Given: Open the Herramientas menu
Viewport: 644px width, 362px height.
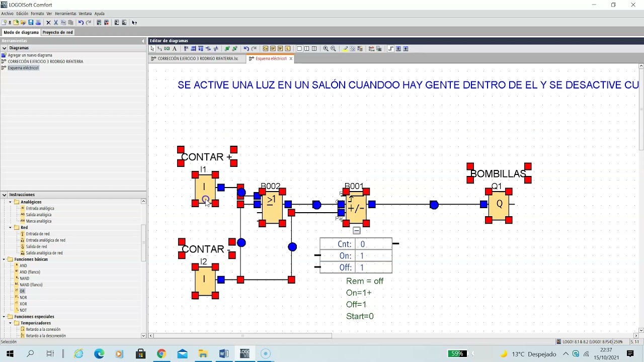Looking at the screenshot, I should click(x=65, y=14).
